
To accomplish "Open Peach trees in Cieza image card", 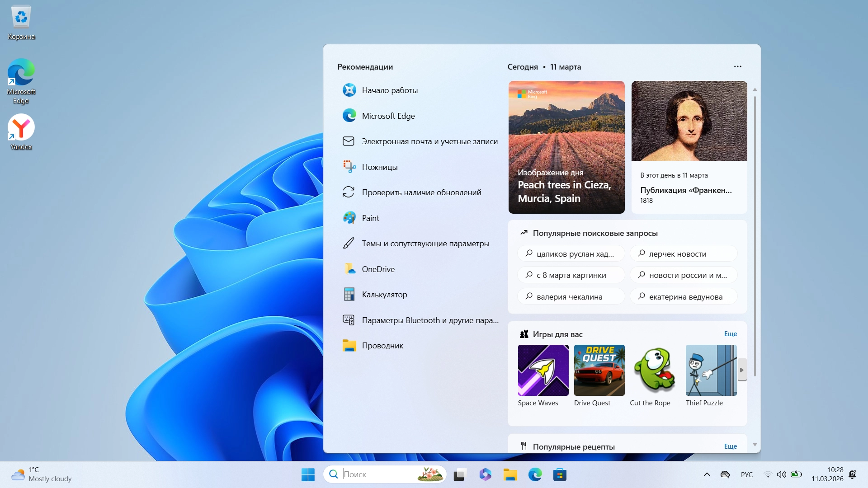I will click(x=566, y=147).
